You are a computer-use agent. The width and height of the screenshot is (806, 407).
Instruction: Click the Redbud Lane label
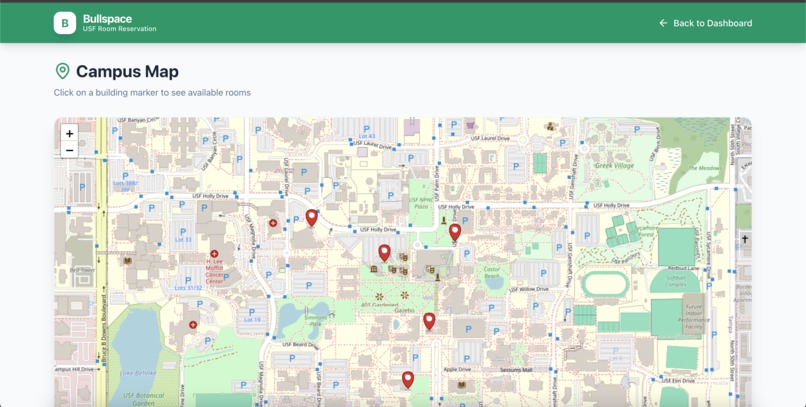(x=683, y=268)
